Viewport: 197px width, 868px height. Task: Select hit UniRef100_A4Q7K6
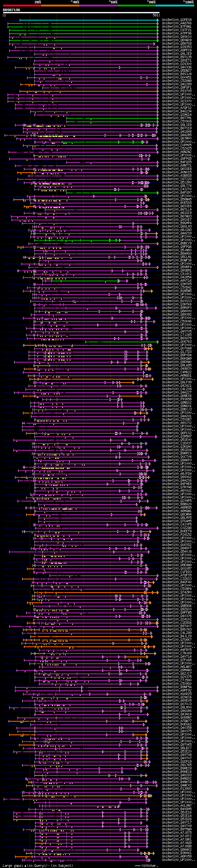coord(176,23)
